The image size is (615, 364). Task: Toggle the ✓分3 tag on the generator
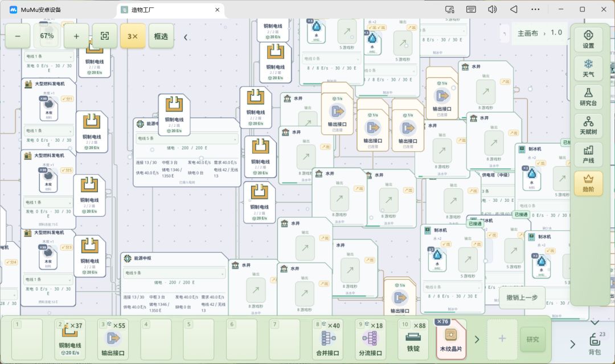tap(67, 247)
